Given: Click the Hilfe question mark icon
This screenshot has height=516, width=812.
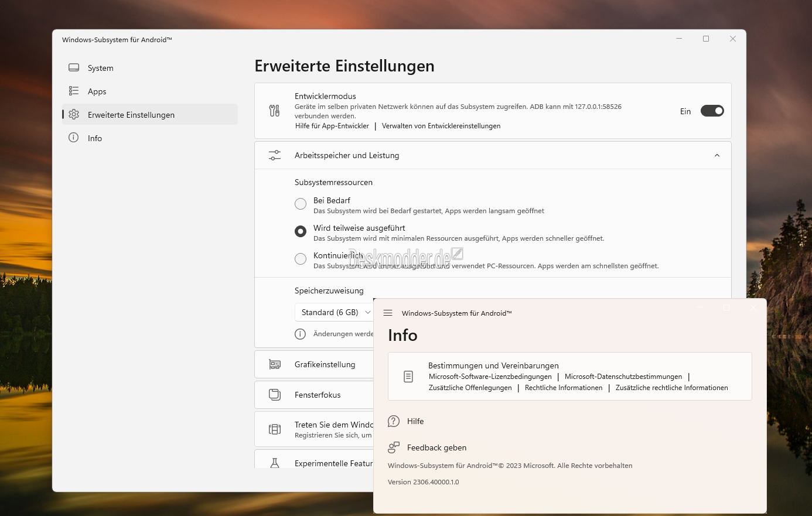Looking at the screenshot, I should [x=394, y=421].
